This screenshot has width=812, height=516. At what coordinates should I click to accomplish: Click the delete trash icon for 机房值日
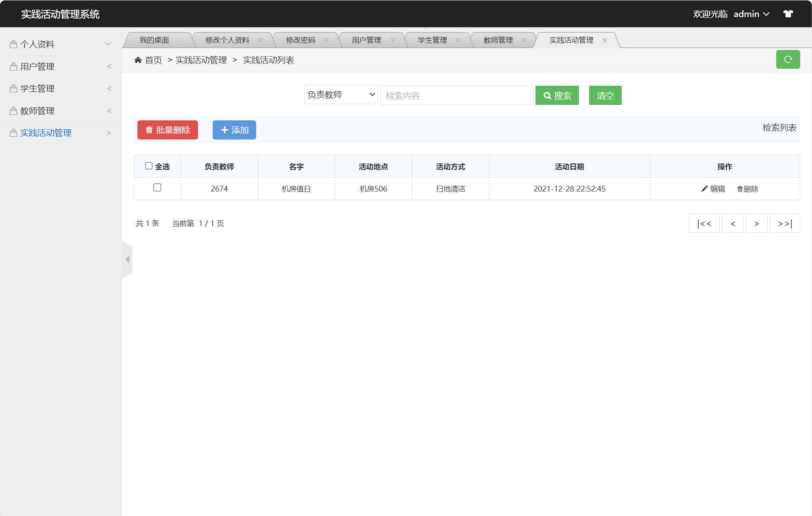739,189
